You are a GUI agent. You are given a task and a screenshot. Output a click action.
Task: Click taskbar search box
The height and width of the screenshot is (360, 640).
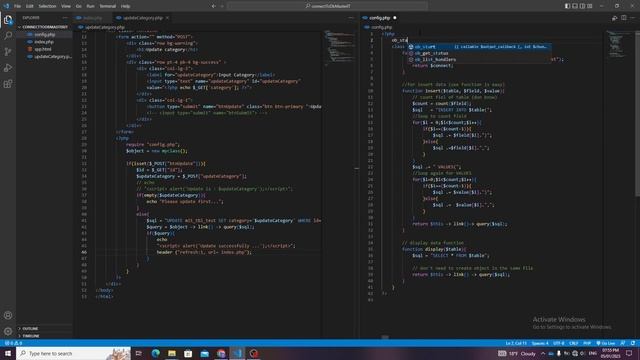tap(73, 353)
